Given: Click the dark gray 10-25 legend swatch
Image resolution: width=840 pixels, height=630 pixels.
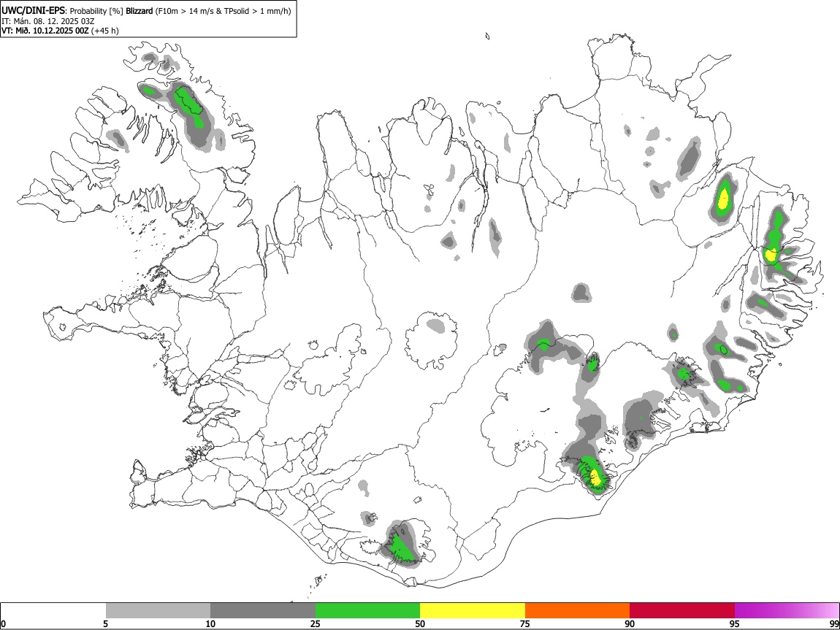Looking at the screenshot, I should (263, 610).
